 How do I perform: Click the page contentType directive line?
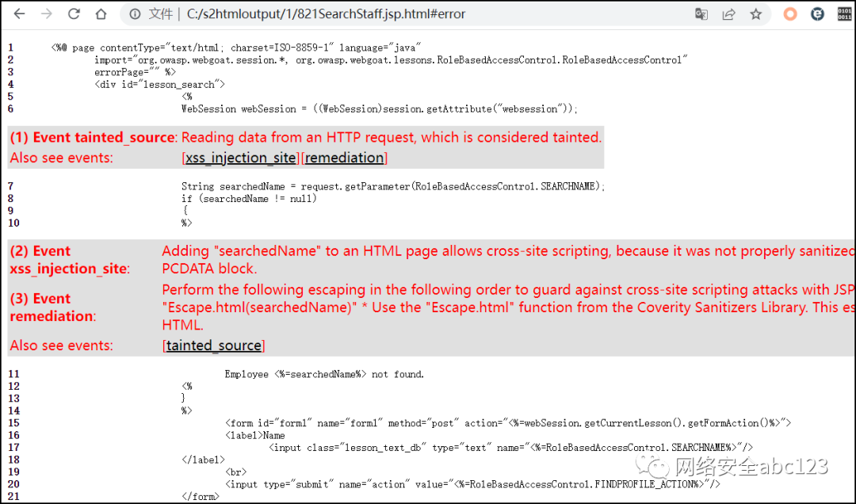[x=236, y=48]
